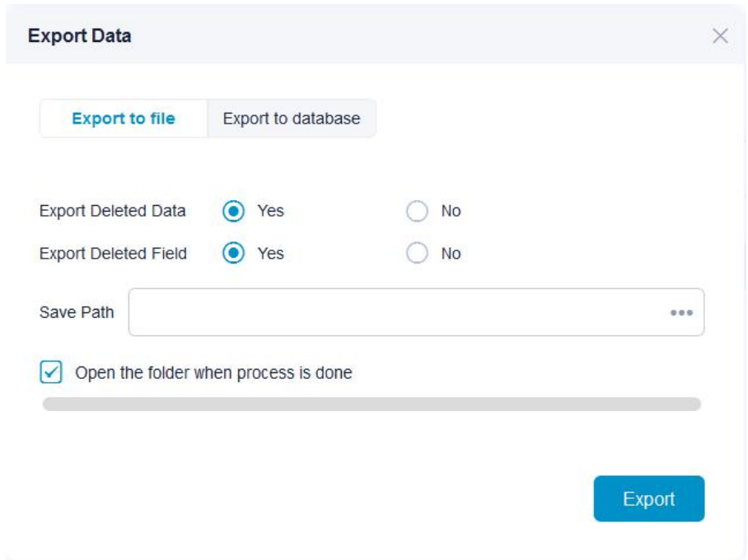
Task: Click the 'Yes' text beside Export Deleted Field
Action: tap(270, 254)
